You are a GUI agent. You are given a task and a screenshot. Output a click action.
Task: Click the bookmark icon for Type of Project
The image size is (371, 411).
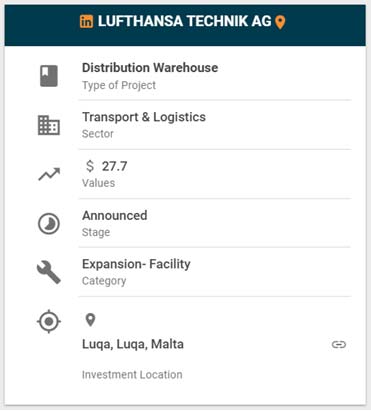pos(49,76)
